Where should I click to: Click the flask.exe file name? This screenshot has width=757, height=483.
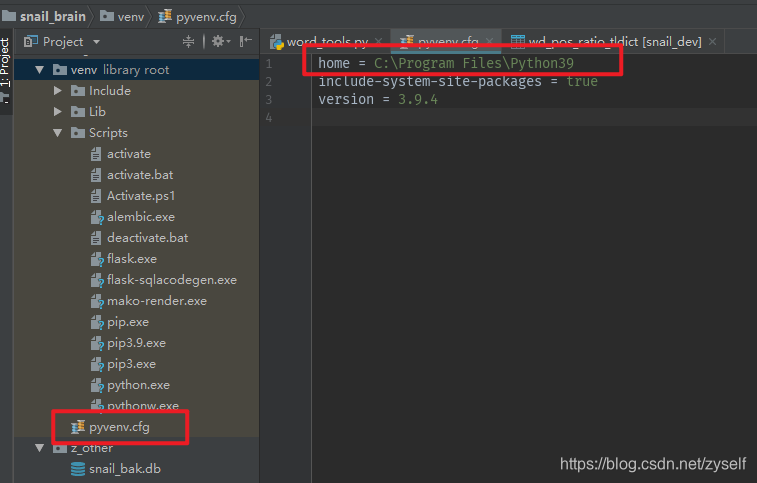click(x=132, y=259)
